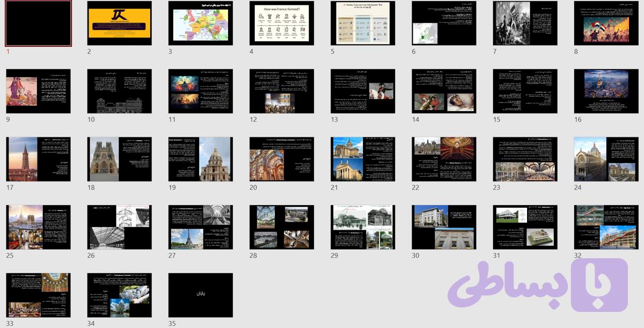The width and height of the screenshot is (644, 328).
Task: Pick slide 23 with library reading room
Action: click(525, 159)
